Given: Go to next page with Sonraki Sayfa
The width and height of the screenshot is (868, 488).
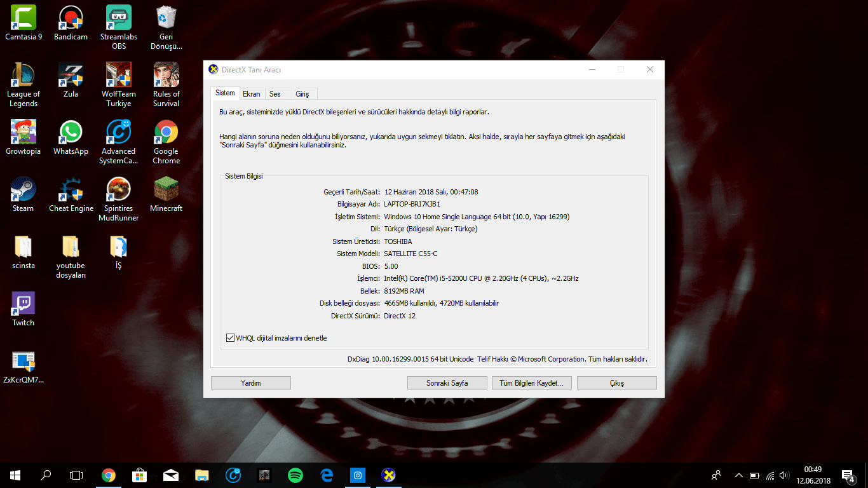Looking at the screenshot, I should click(x=447, y=383).
